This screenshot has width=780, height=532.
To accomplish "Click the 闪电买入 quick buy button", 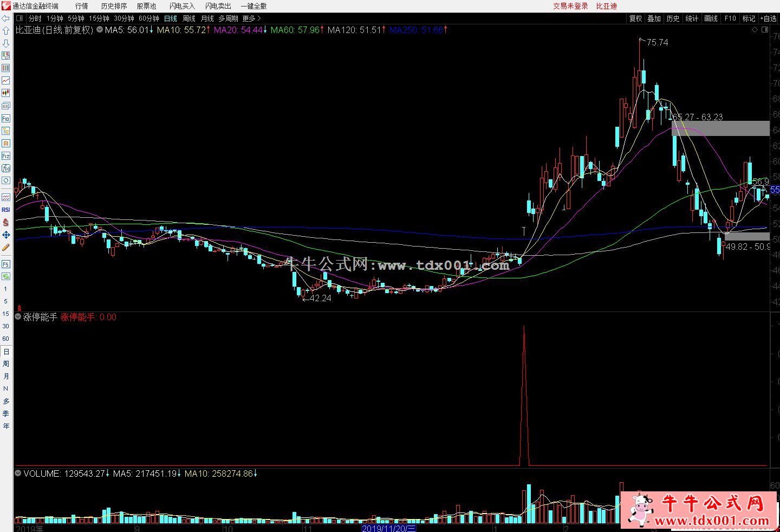I will coord(182,6).
